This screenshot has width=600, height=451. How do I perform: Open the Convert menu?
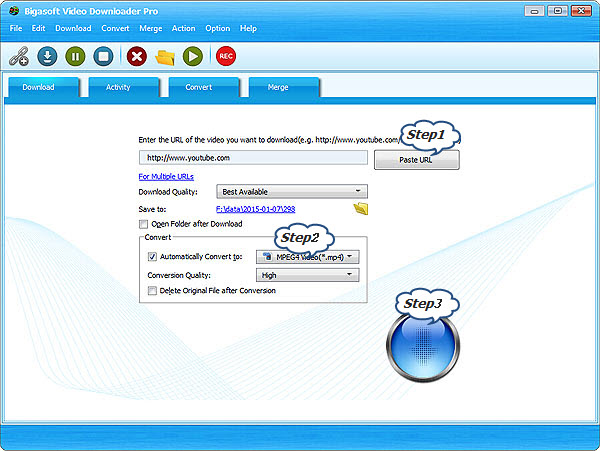click(115, 28)
